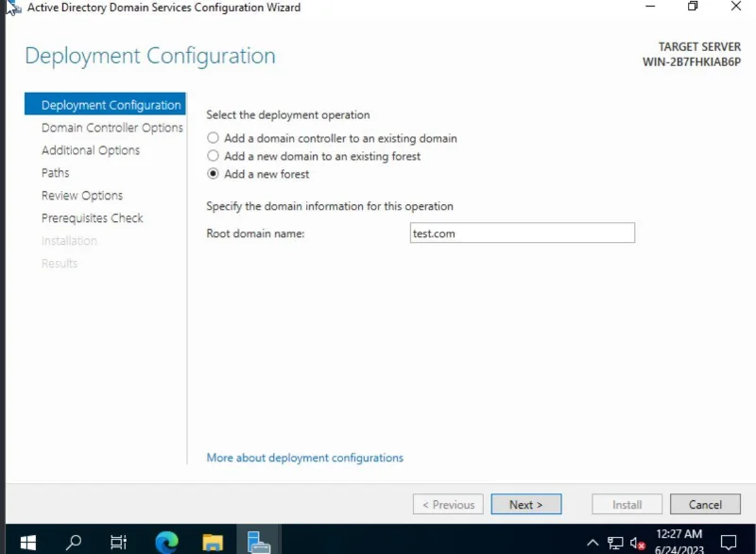Go to Paths step

pyautogui.click(x=55, y=173)
